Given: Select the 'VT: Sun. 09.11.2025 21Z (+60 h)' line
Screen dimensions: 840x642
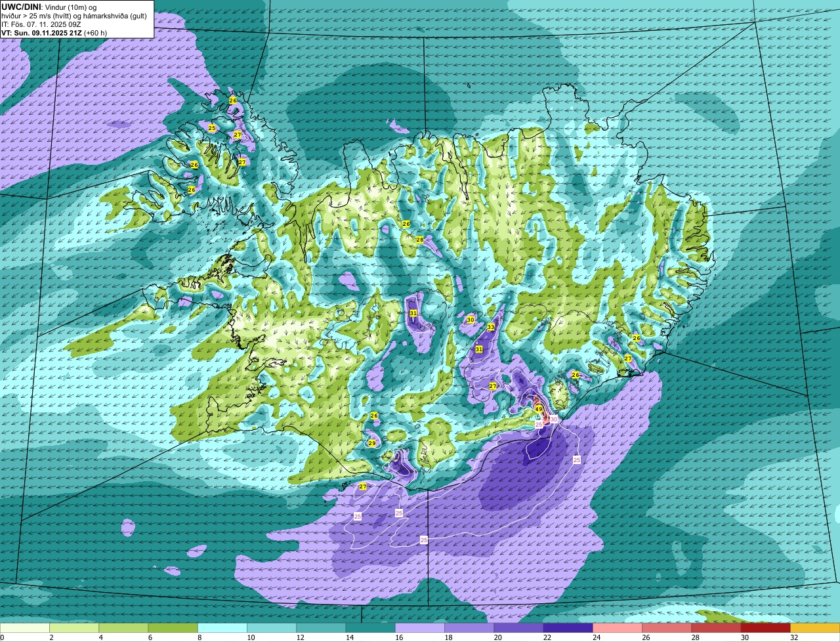Looking at the screenshot, I should (x=54, y=32).
